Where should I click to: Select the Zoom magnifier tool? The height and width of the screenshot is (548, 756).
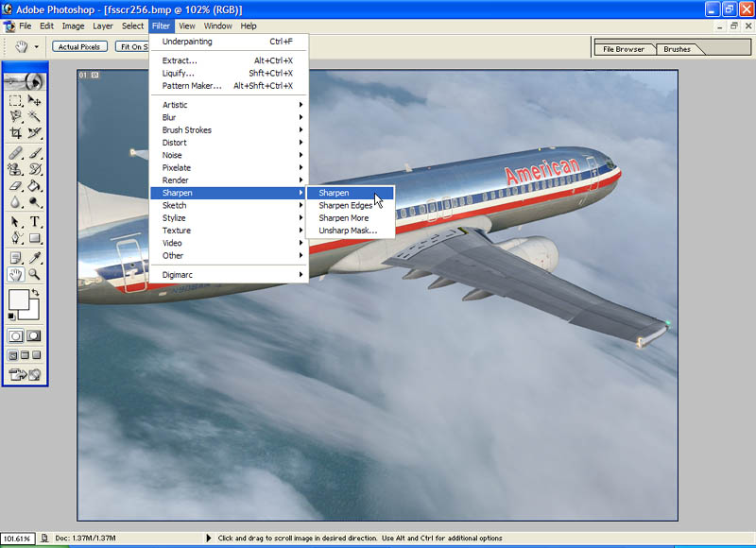click(x=35, y=275)
